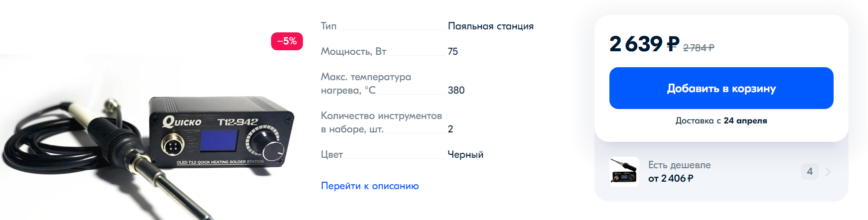Click the 'Мощность, Вт' specification label
The height and width of the screenshot is (220, 868).
tap(353, 52)
